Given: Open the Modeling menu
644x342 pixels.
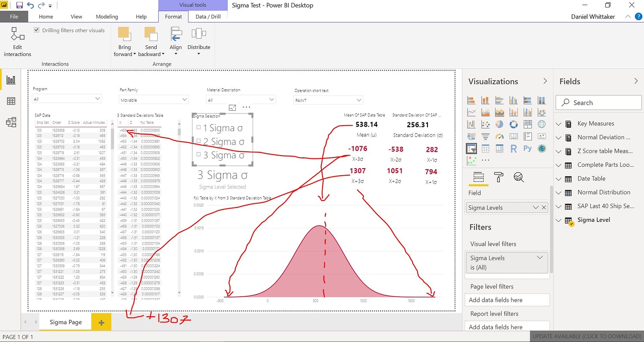Looking at the screenshot, I should 106,16.
